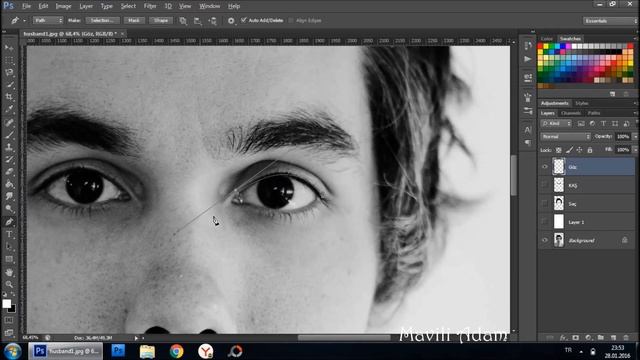Image resolution: width=640 pixels, height=360 pixels.
Task: Open pen options gear icon
Action: 231,20
